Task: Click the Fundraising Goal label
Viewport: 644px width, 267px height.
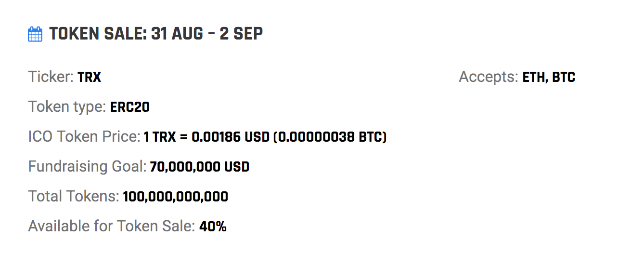Action: pyautogui.click(x=87, y=167)
